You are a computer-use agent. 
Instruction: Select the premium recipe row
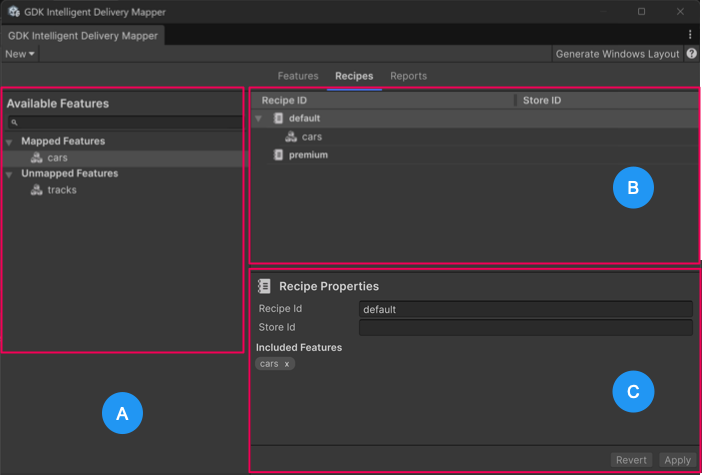pos(475,155)
